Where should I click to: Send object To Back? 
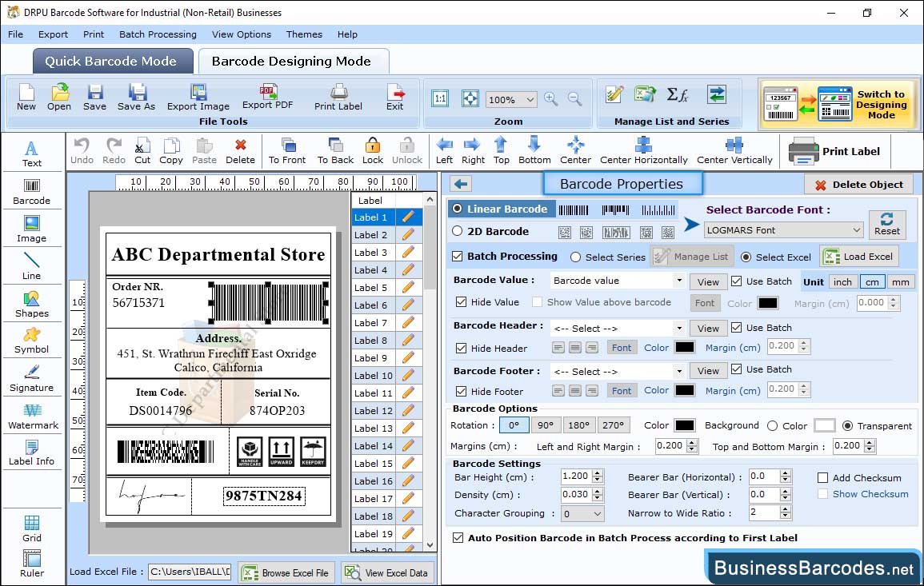335,151
